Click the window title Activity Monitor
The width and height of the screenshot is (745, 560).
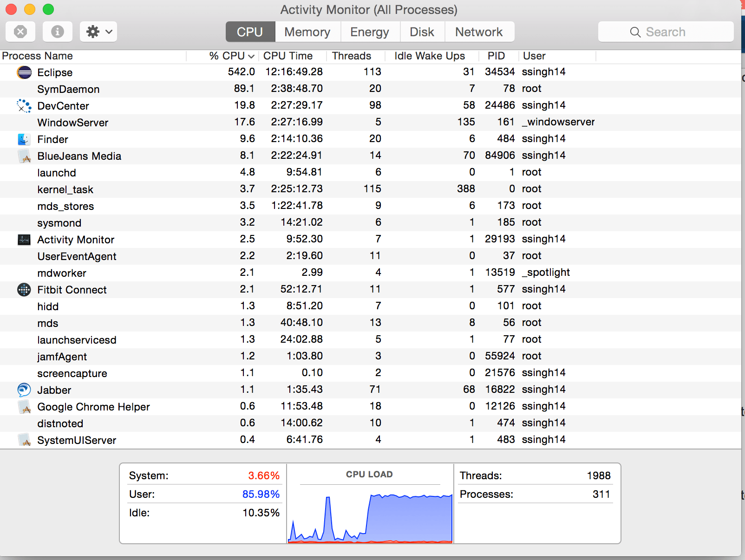tap(369, 10)
